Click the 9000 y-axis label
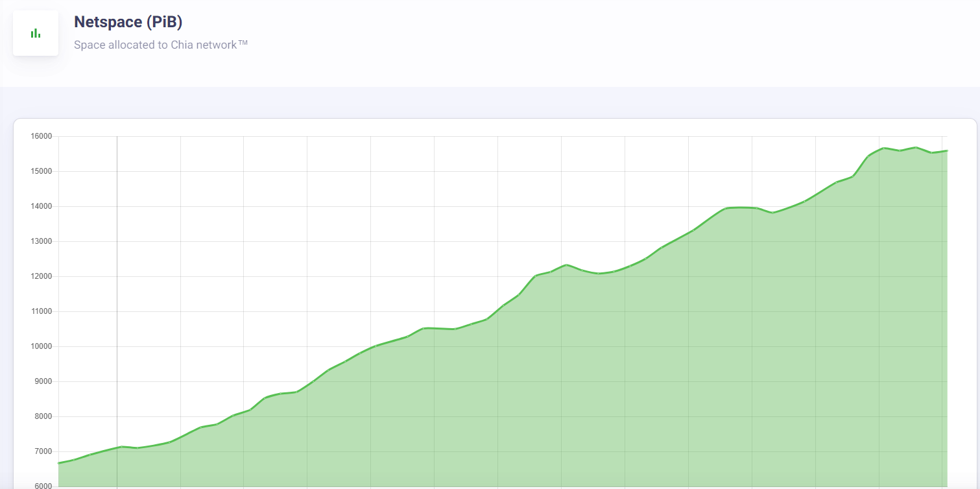980x489 pixels. (x=43, y=381)
